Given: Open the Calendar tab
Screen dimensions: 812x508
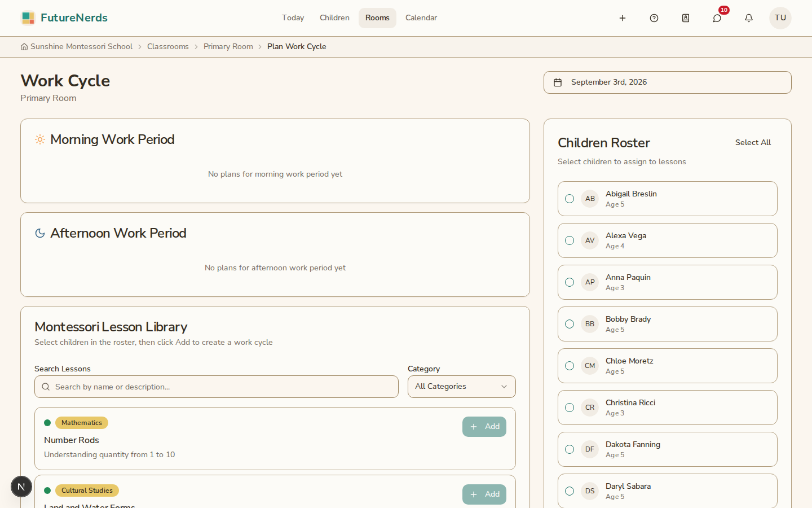Looking at the screenshot, I should pyautogui.click(x=421, y=18).
